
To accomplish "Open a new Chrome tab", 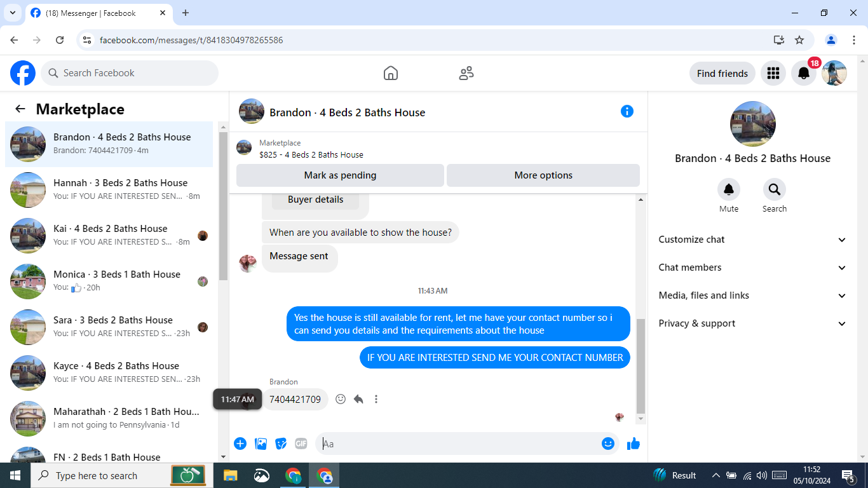I will tap(186, 13).
